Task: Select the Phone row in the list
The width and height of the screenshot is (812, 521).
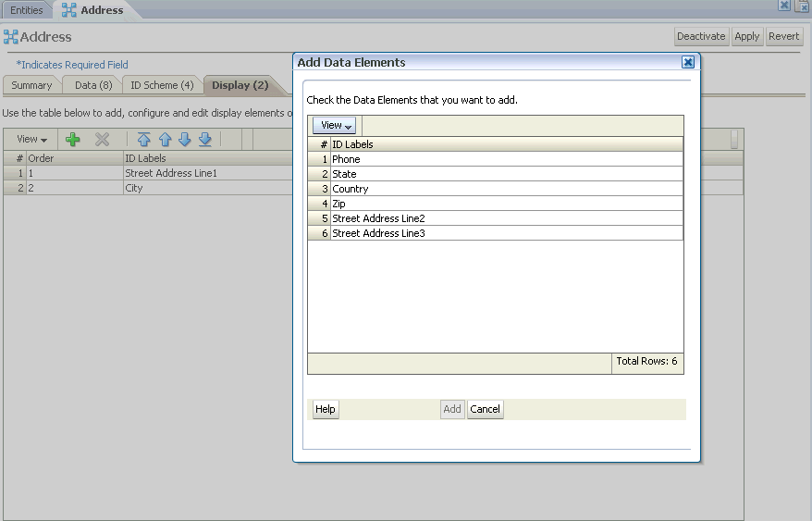Action: [x=346, y=159]
